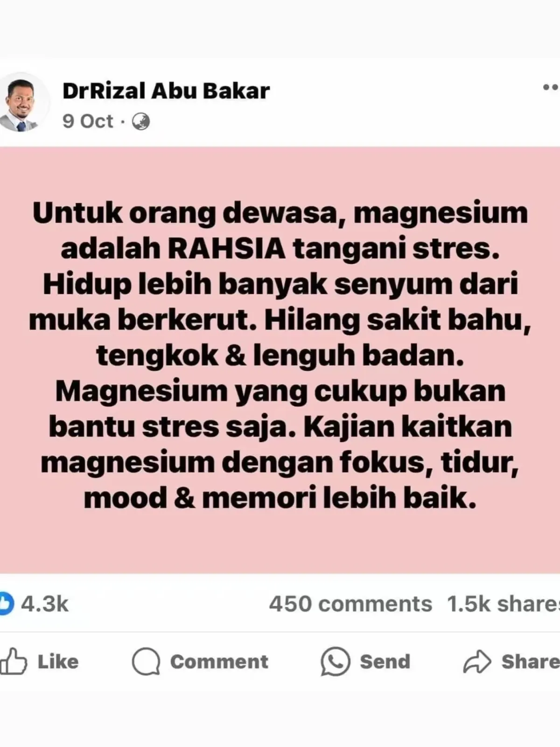Viewport: 560px width, 747px height.
Task: Select the Comment button label
Action: [219, 662]
